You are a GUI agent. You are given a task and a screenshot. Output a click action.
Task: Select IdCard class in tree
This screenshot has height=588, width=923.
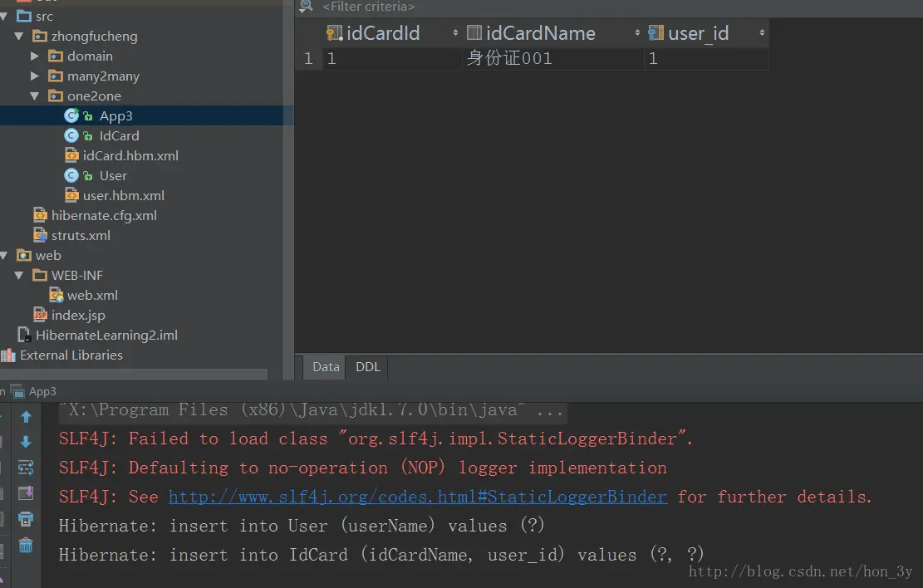point(119,136)
